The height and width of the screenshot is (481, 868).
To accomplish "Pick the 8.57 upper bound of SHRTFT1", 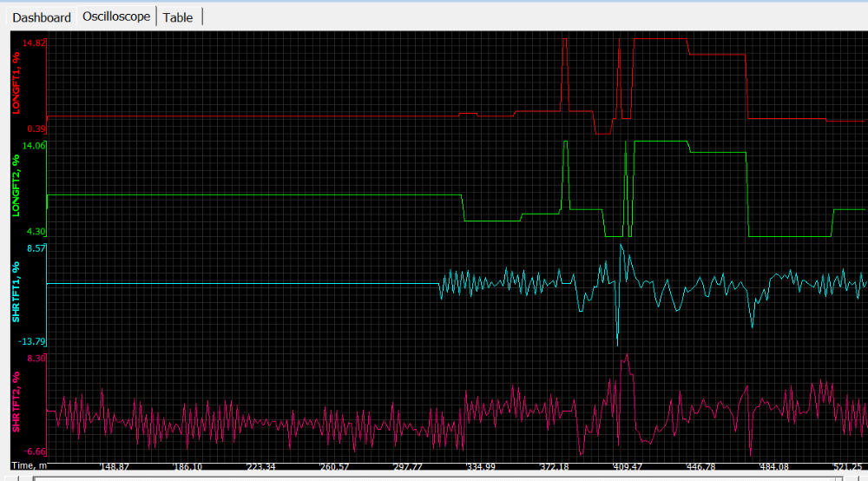I will pyautogui.click(x=36, y=248).
